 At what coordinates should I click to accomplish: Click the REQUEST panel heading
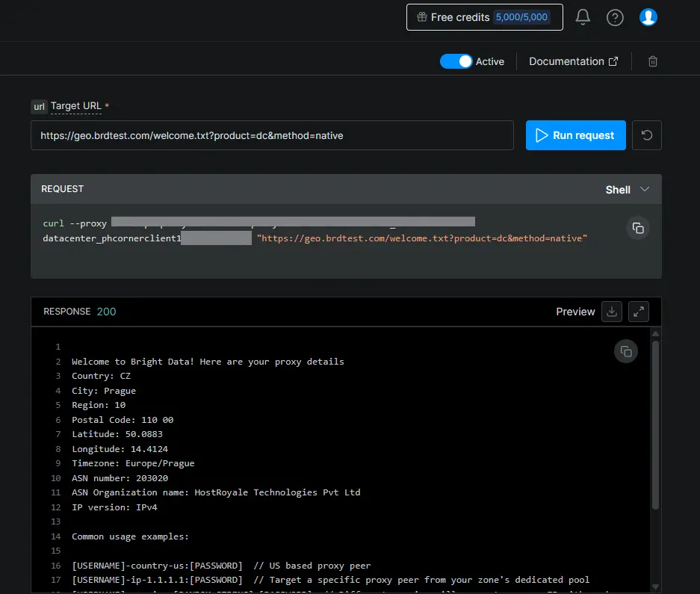pyautogui.click(x=62, y=189)
